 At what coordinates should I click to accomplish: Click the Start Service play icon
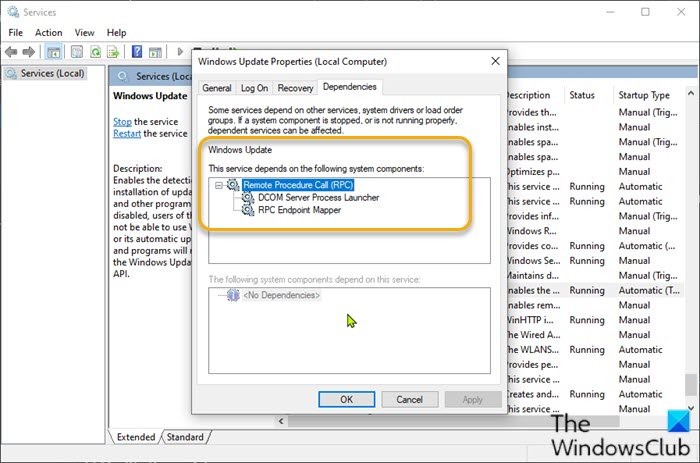coord(180,52)
